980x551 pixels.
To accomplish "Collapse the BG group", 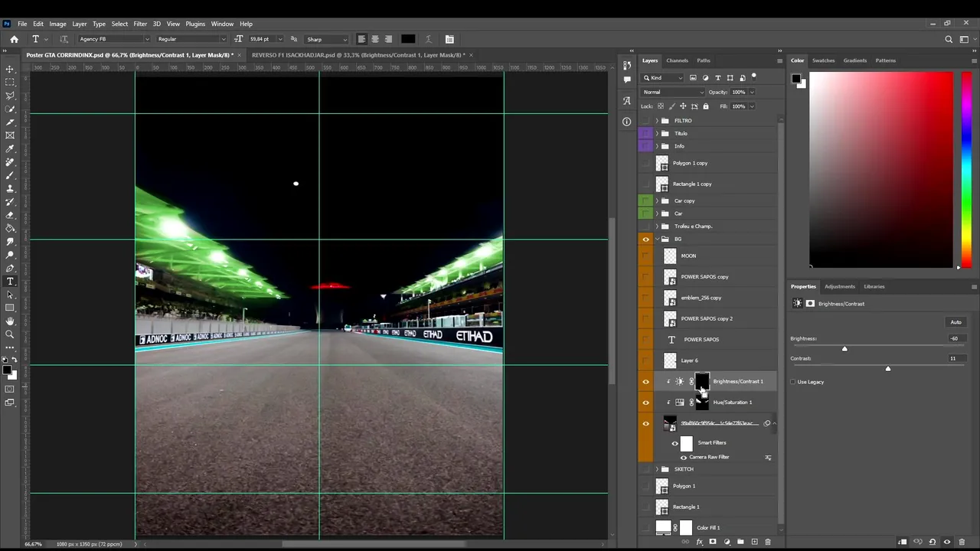I will (656, 240).
